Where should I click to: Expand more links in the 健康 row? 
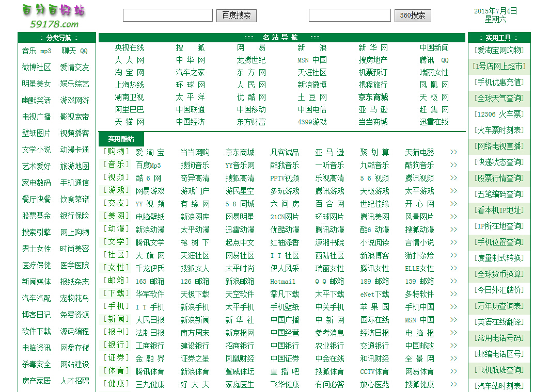453,384
